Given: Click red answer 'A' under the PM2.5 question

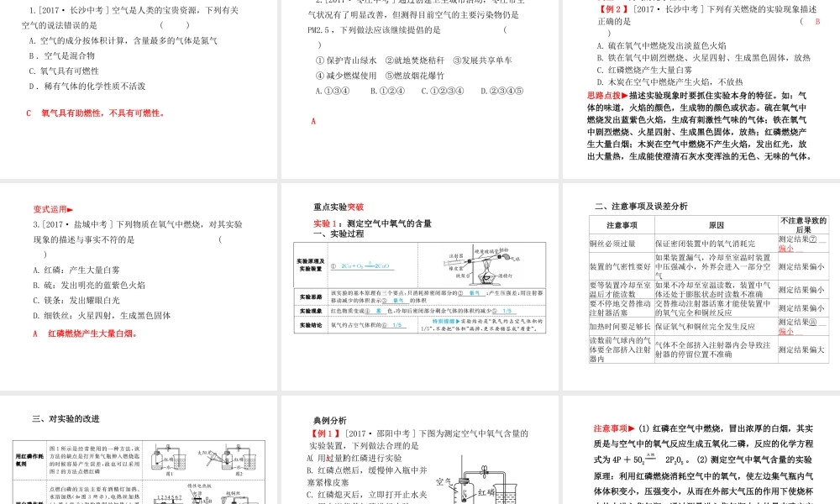Looking at the screenshot, I should (x=313, y=122).
